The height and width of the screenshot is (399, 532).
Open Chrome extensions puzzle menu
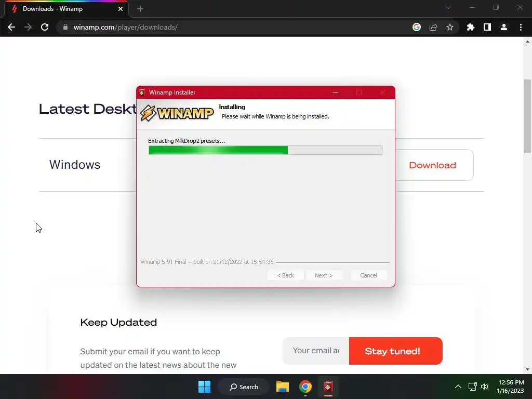tap(471, 27)
